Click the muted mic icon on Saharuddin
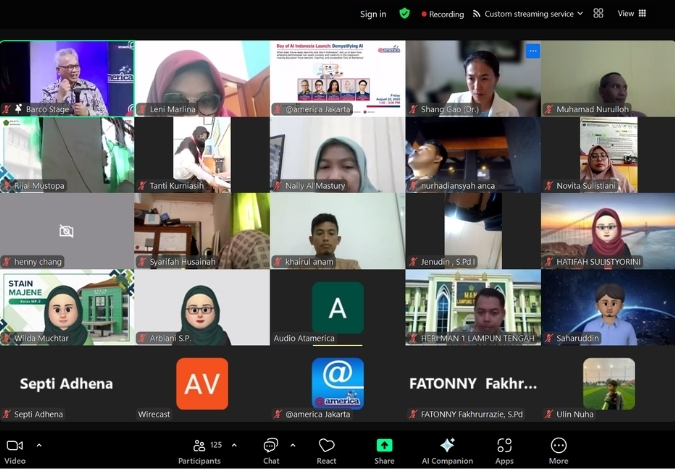The height and width of the screenshot is (469, 675). coord(548,339)
